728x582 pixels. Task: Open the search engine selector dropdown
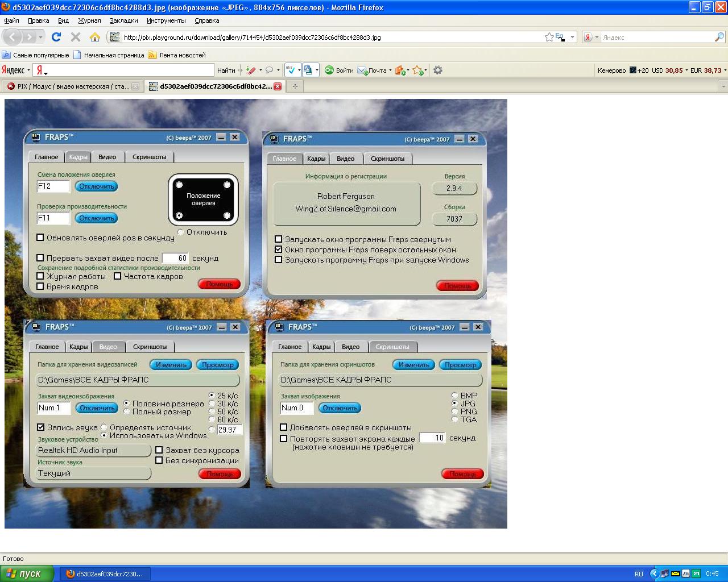point(597,37)
